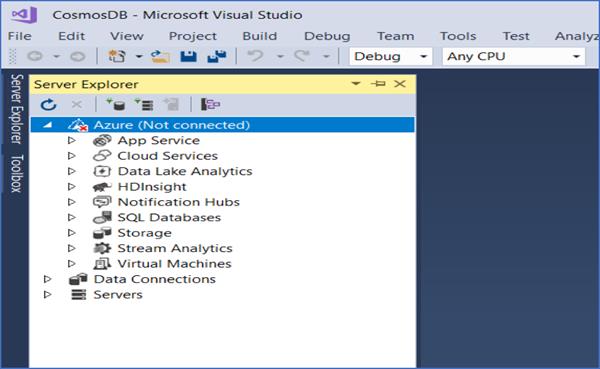This screenshot has height=369, width=600.
Task: Expand the Data Connections node
Action: click(47, 279)
